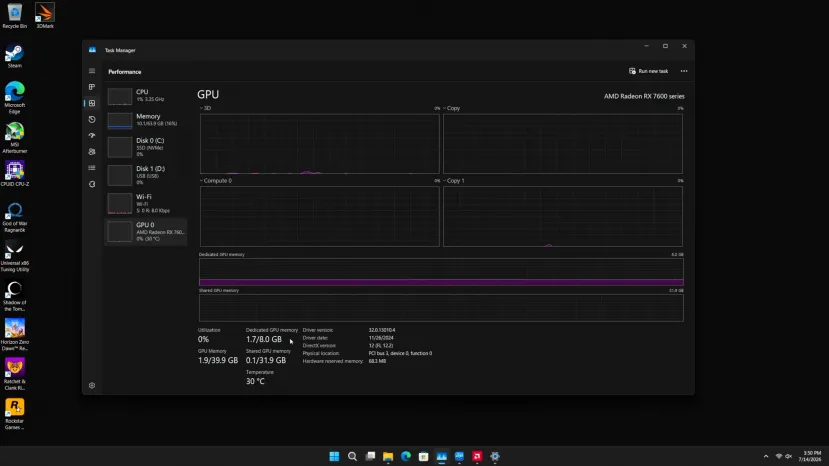Click the Dedicated GPU memory graph

[x=441, y=272]
